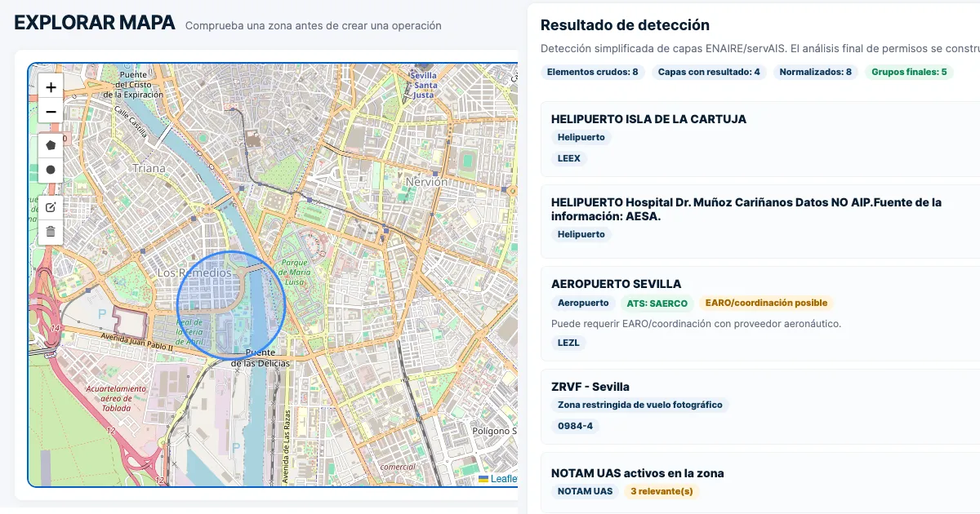The width and height of the screenshot is (980, 514).
Task: Click the 'Resultado de detección' heading
Action: point(625,25)
